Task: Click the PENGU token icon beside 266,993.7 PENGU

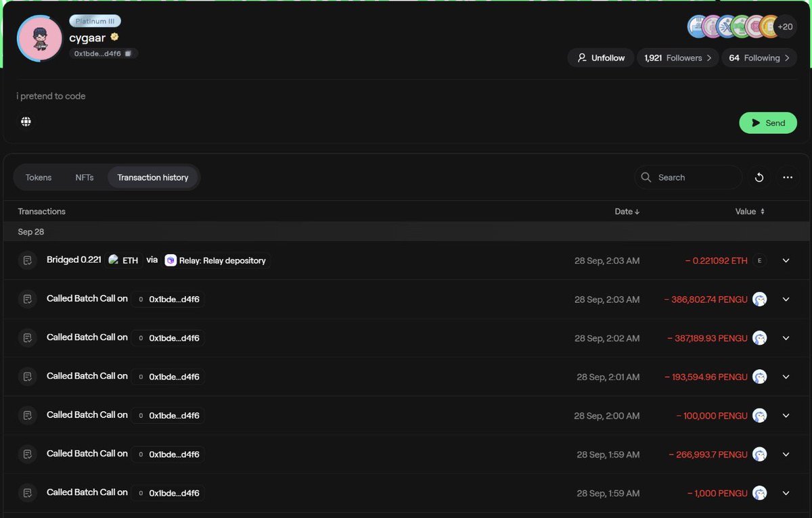Action: click(x=760, y=454)
